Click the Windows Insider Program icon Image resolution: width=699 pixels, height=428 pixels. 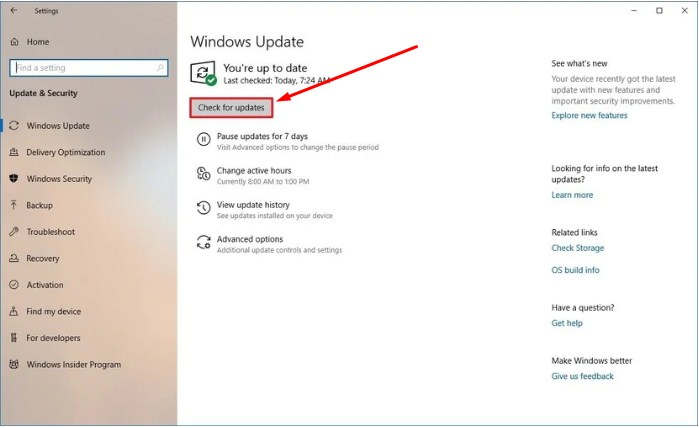click(x=14, y=364)
